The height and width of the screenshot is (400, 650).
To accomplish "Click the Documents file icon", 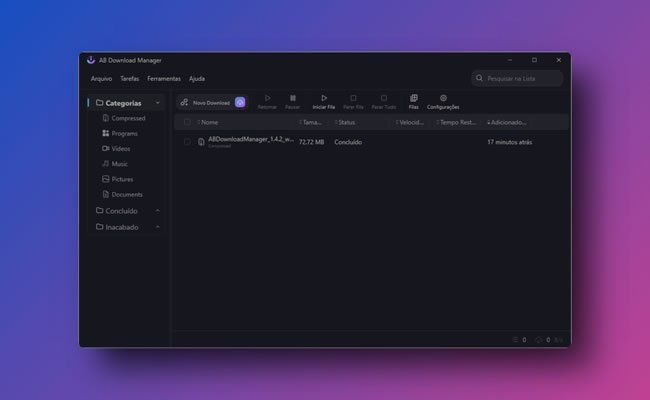I will click(x=106, y=194).
